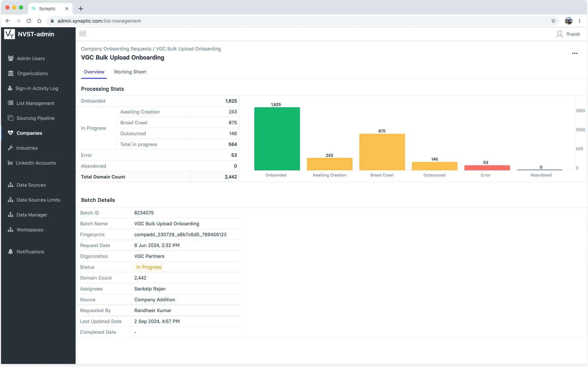
Task: Click the assignee Sankalp Rajan
Action: [150, 289]
